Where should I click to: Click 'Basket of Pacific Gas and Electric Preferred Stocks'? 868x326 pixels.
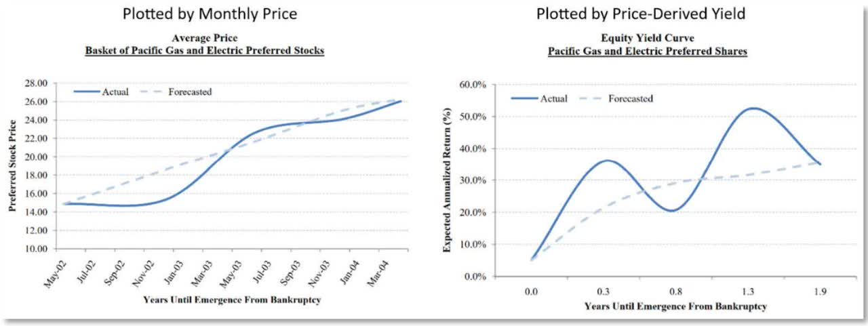[205, 52]
